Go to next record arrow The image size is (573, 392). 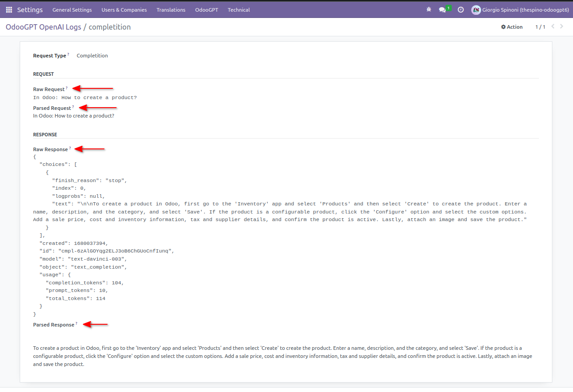[562, 26]
